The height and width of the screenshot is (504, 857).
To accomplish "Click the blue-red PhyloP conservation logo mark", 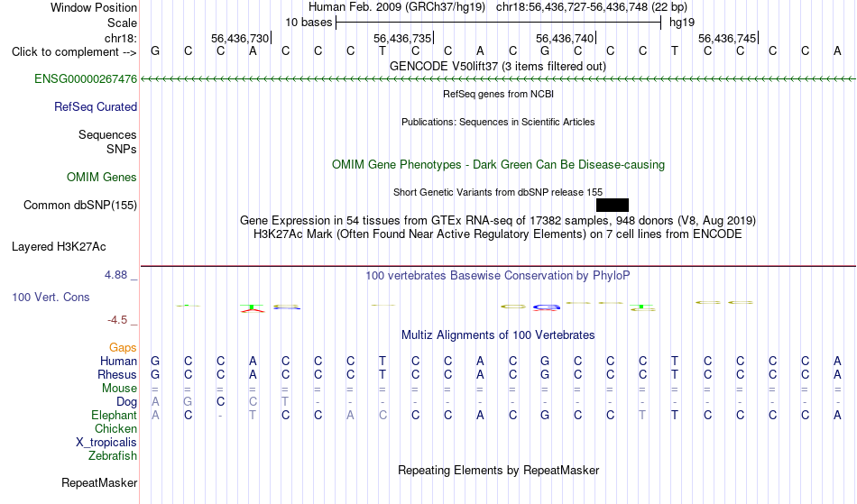I will (547, 307).
